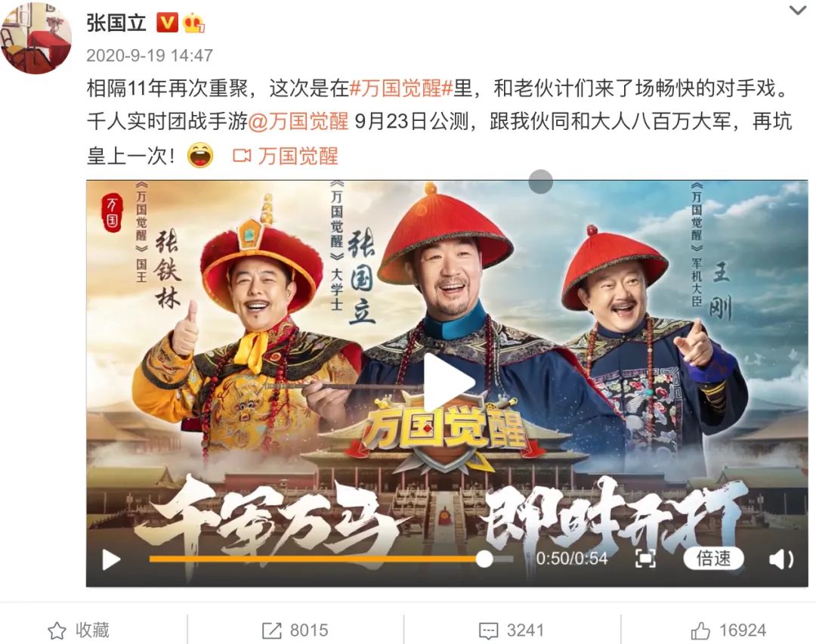Enter fullscreen video mode

645,559
